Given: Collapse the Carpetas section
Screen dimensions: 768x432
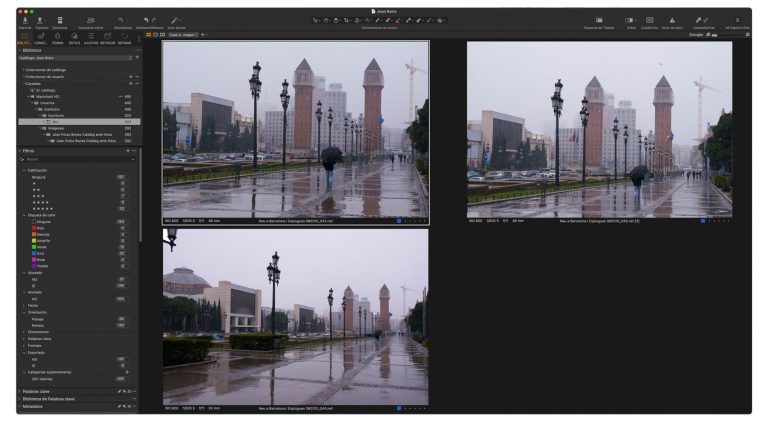Looking at the screenshot, I should pos(24,84).
